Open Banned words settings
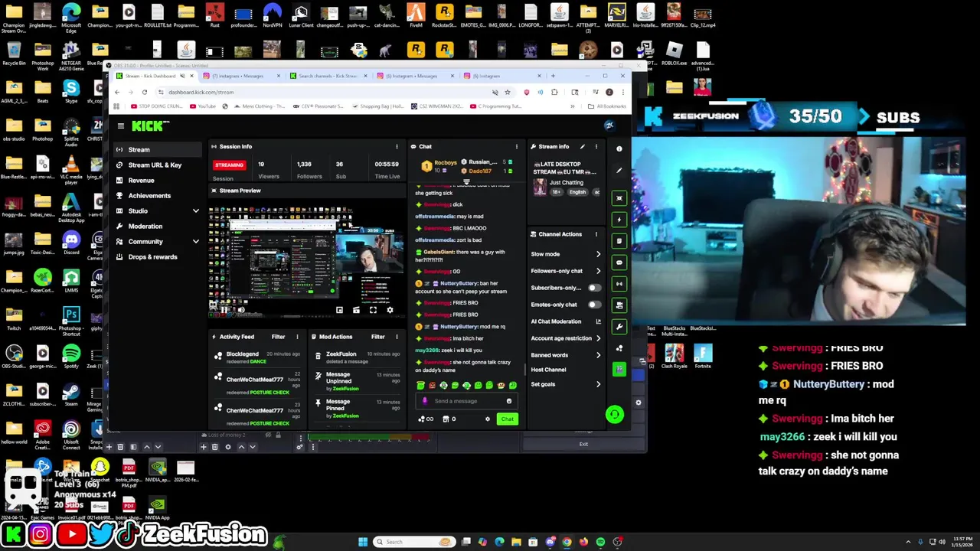The height and width of the screenshot is (551, 980). pyautogui.click(x=566, y=355)
